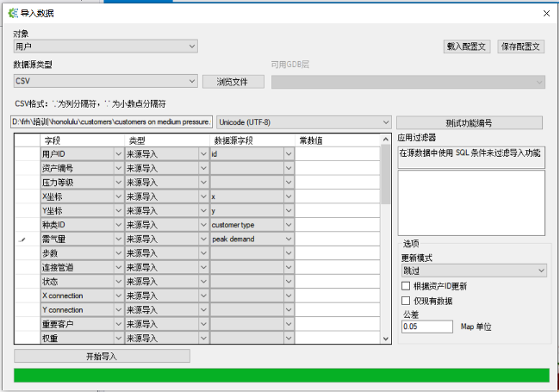Click the pencil row marker beside 需气量

[23, 239]
